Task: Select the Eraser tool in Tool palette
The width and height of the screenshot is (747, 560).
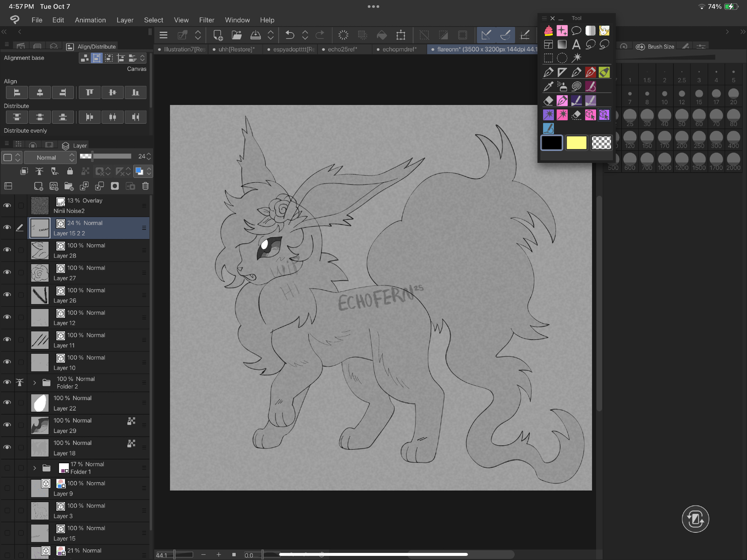Action: (548, 100)
